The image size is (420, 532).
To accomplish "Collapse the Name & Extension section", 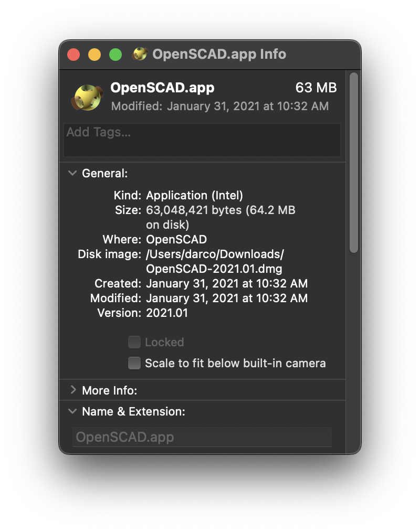I will (72, 411).
